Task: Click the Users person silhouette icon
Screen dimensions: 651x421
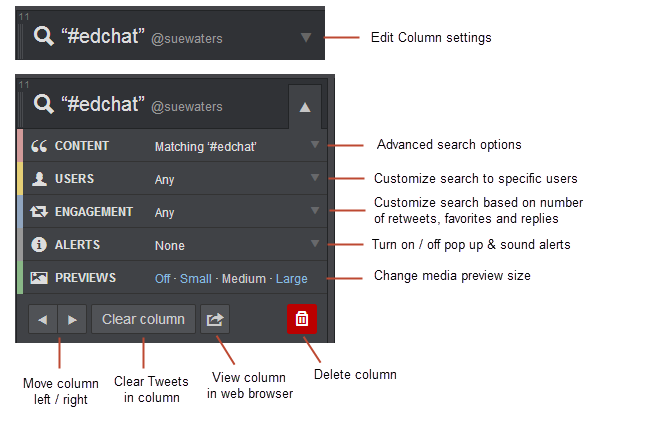Action: tap(40, 179)
